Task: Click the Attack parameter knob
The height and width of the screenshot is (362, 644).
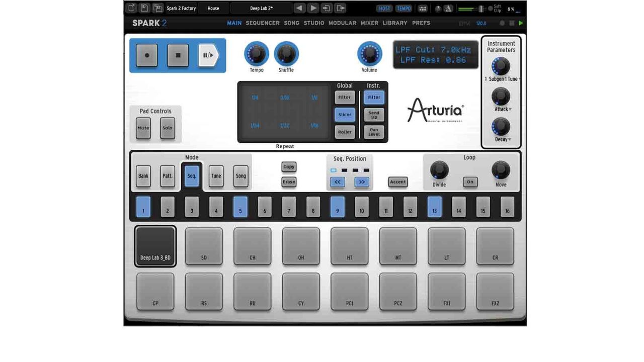Action: pyautogui.click(x=501, y=96)
